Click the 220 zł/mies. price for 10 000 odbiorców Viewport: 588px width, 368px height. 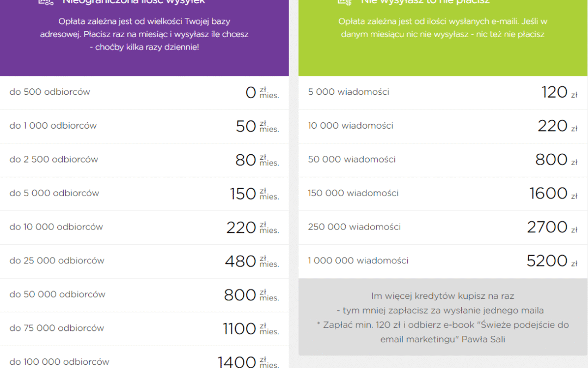(x=253, y=227)
